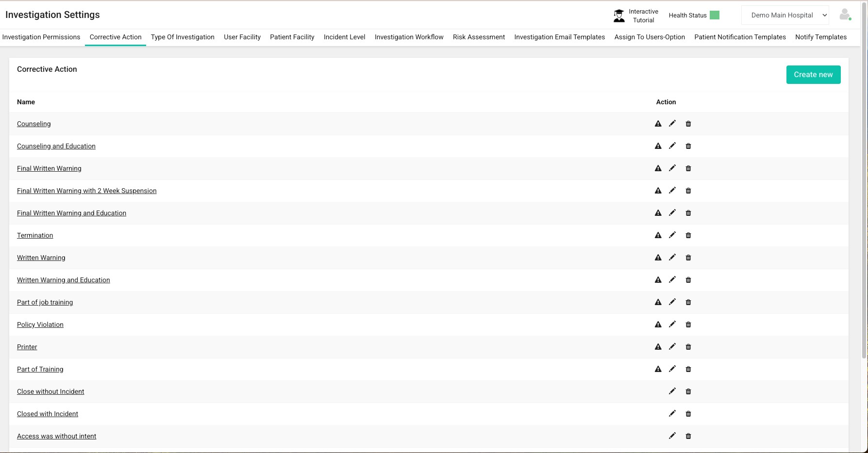Click the Action column header

click(666, 102)
